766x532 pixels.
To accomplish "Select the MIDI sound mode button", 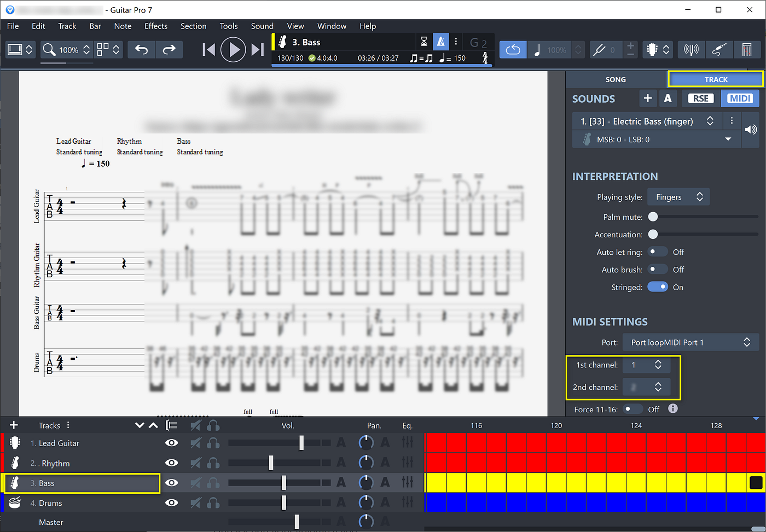I will click(x=740, y=98).
